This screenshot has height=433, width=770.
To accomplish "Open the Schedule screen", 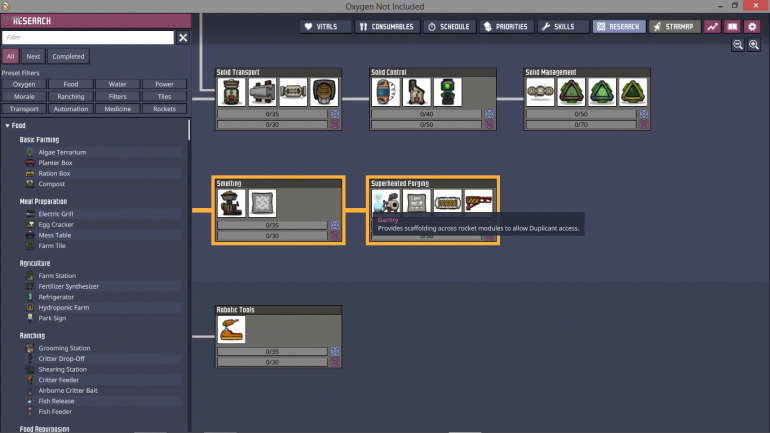I will click(449, 27).
